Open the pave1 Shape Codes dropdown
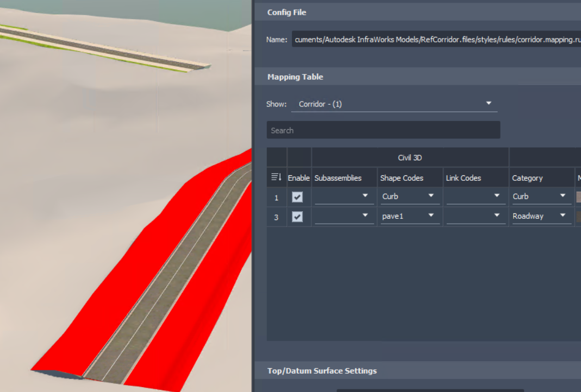This screenshot has height=392, width=581. coord(410,216)
